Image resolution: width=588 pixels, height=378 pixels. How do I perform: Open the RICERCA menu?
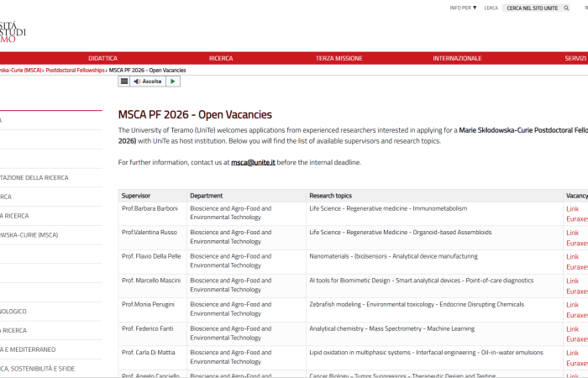[221, 59]
